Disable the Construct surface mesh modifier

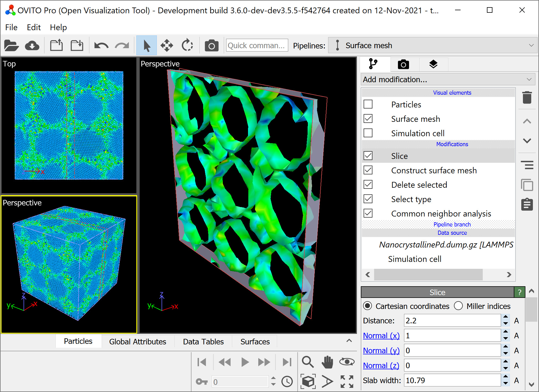(368, 170)
